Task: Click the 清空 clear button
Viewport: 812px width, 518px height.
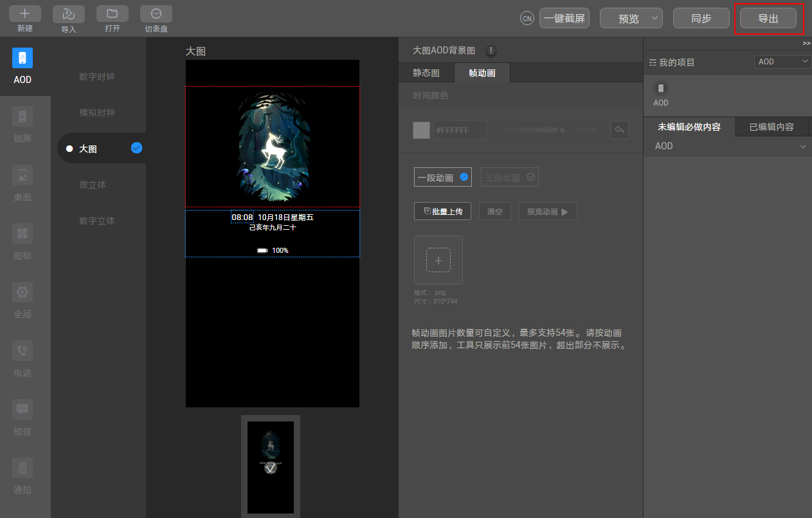Action: (x=495, y=211)
